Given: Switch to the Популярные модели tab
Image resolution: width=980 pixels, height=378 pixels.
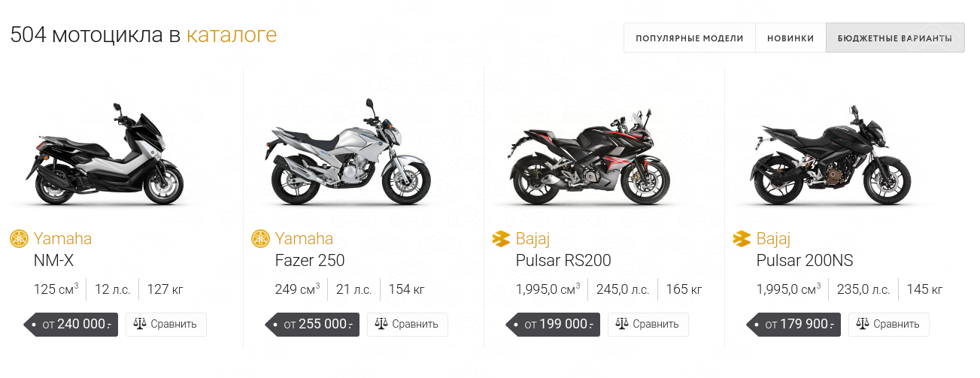Looking at the screenshot, I should 689,38.
